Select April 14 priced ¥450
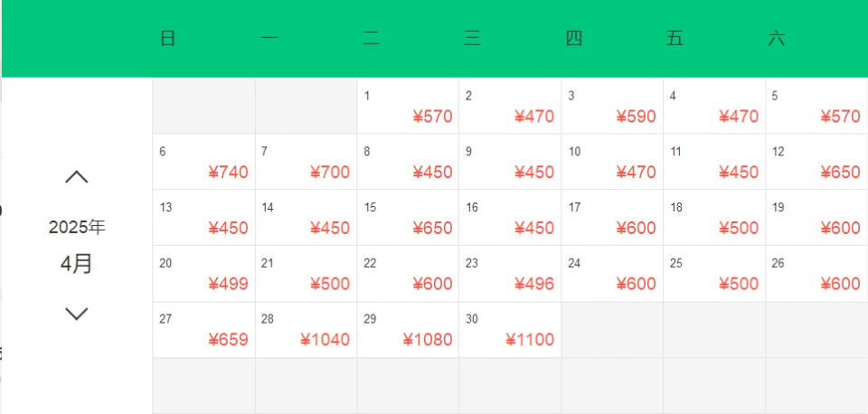Screen dimensions: 868x414 click(x=306, y=218)
